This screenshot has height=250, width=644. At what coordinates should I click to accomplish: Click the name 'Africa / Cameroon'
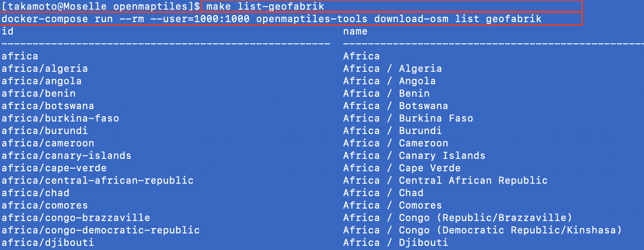coord(396,143)
